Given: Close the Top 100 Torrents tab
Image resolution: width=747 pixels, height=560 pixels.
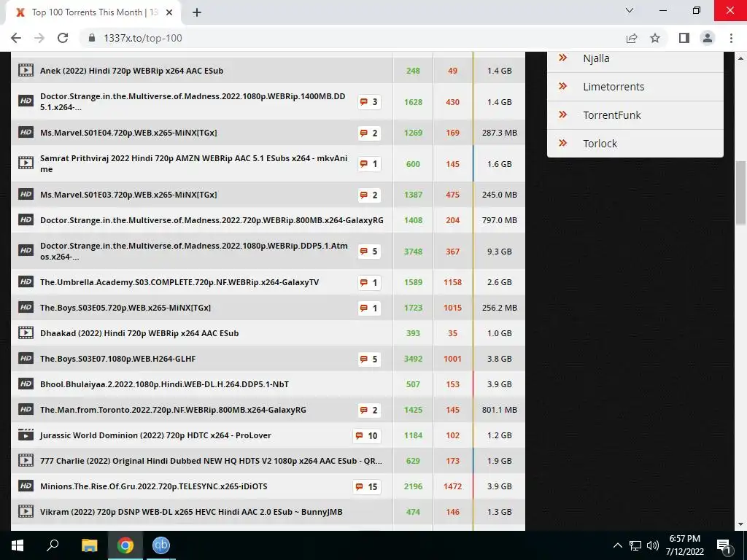Looking at the screenshot, I should [x=169, y=12].
